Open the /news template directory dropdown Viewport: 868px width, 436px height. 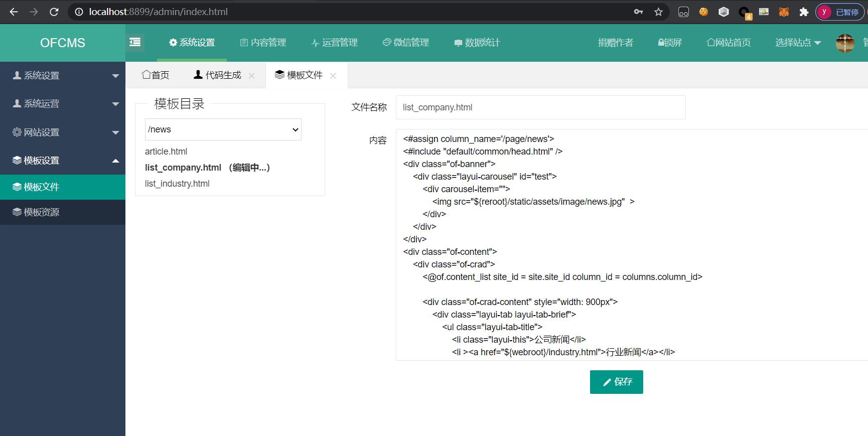click(223, 129)
